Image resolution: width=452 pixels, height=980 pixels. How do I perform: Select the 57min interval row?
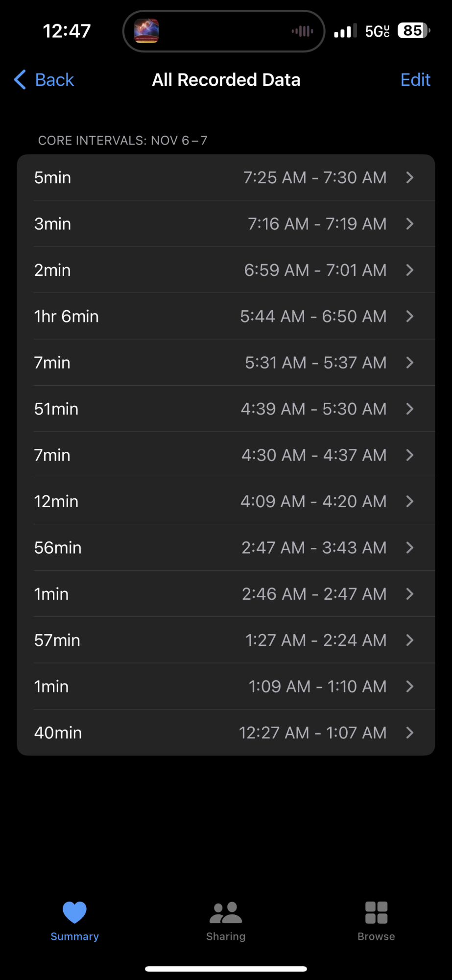coord(225,640)
